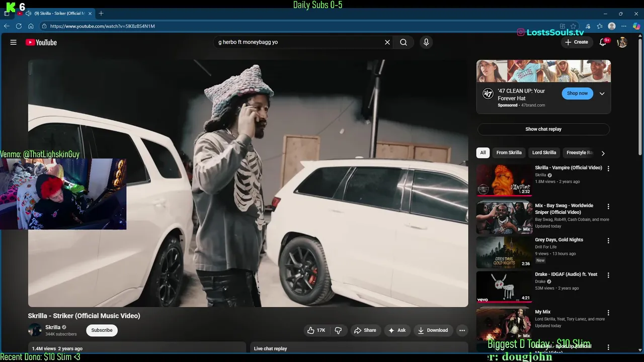
Task: Open the media control icon in browser toolbar
Action: click(x=587, y=26)
